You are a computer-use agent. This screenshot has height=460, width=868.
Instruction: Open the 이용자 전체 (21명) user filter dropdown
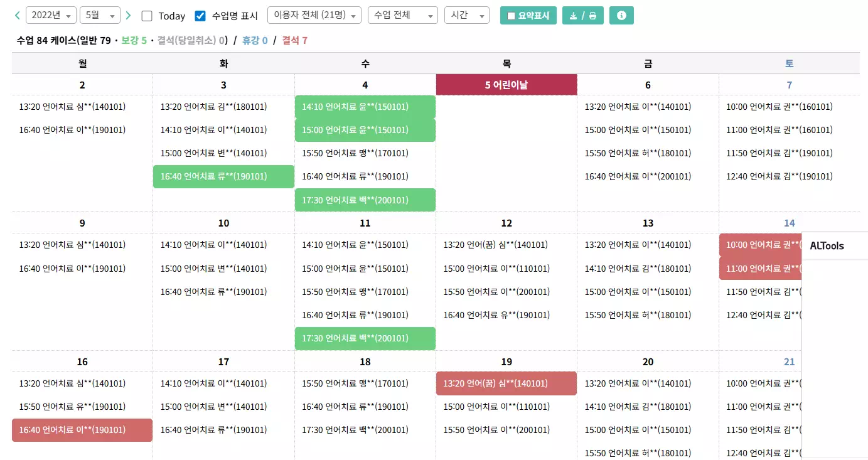[x=314, y=15]
